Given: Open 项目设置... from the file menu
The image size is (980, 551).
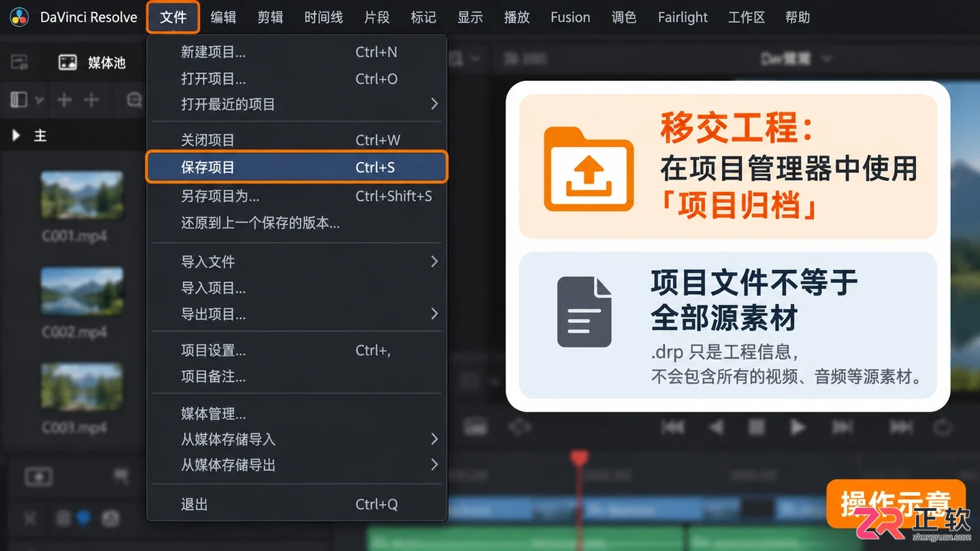Looking at the screenshot, I should coord(297,350).
